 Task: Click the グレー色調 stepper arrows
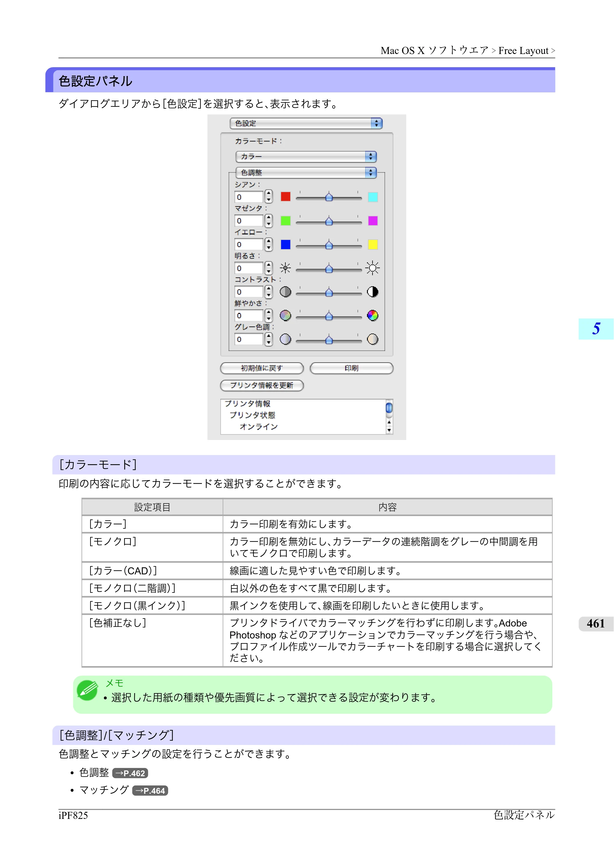tap(268, 339)
